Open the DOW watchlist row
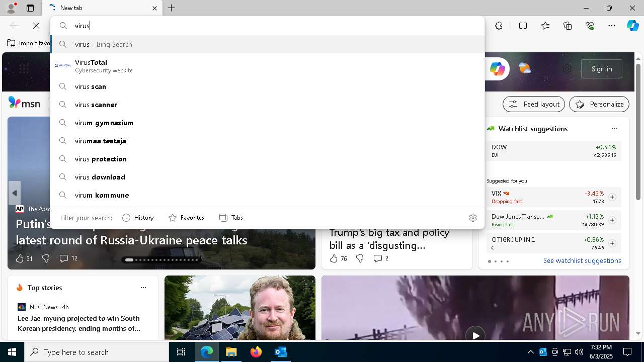Viewport: 644px width, 362px height. click(554, 151)
